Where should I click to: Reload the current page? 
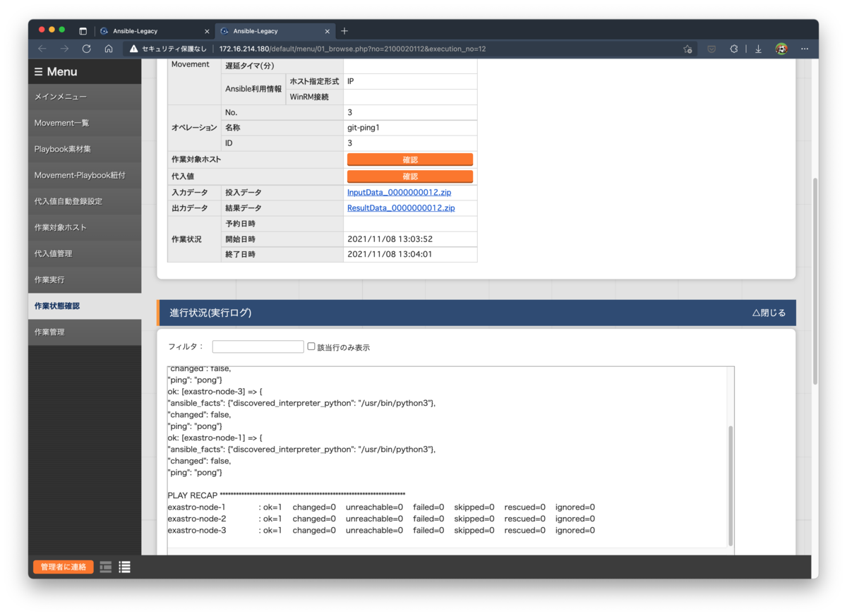pos(86,49)
